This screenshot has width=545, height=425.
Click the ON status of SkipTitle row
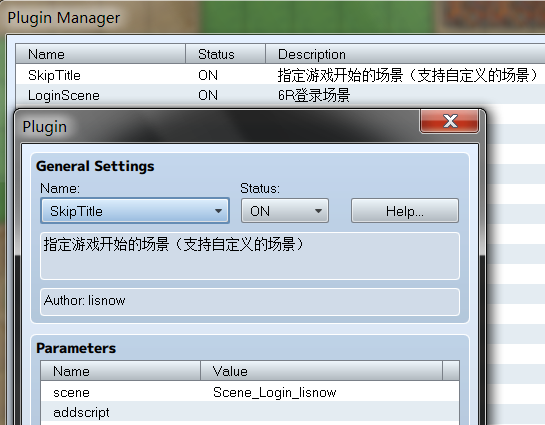(x=208, y=75)
